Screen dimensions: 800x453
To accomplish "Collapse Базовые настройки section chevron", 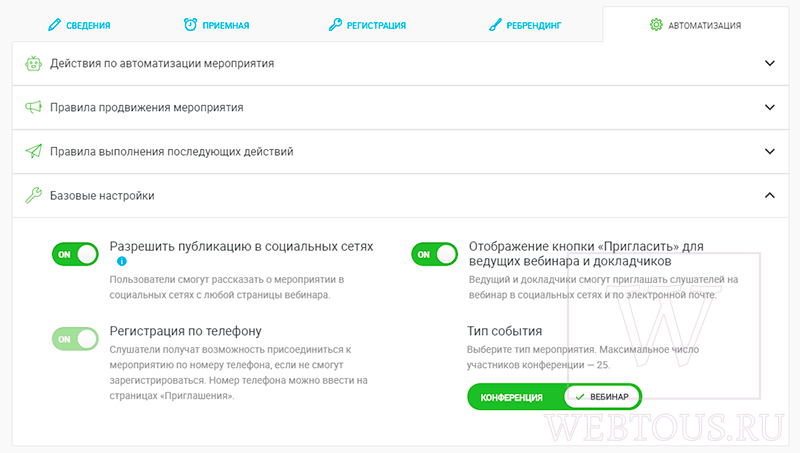I will tap(770, 195).
